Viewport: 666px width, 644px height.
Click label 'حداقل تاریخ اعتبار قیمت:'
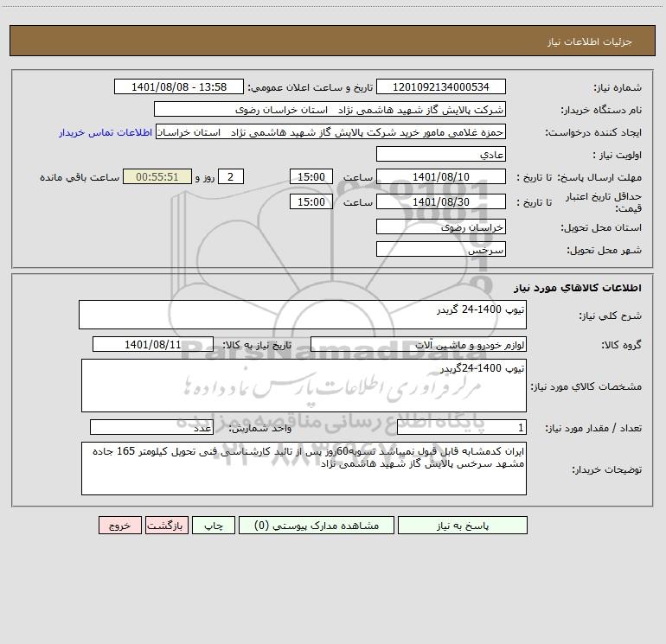pyautogui.click(x=603, y=202)
